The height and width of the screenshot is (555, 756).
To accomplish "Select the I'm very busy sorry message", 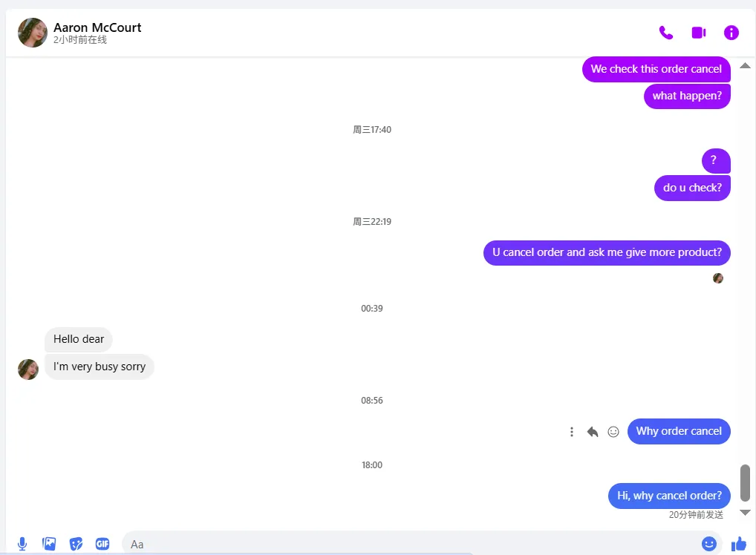I will pos(100,367).
